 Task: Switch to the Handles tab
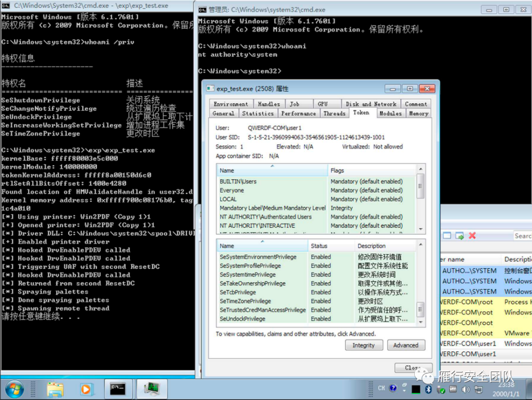(x=269, y=104)
